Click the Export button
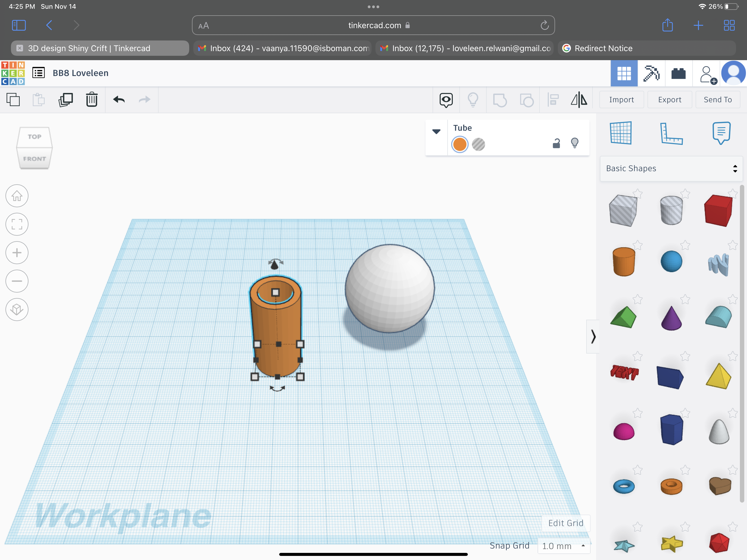This screenshot has height=560, width=747. 670,100
